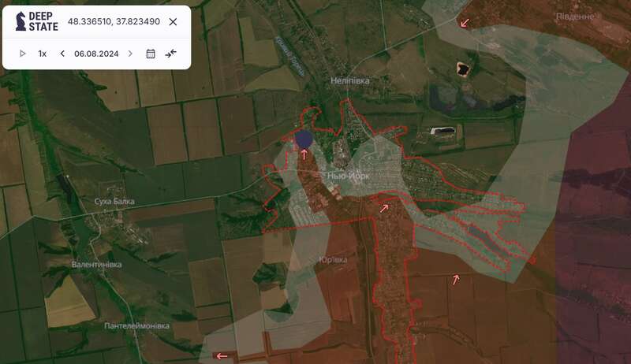The height and width of the screenshot is (364, 631).
Task: Close the coordinates panel
Action: tap(174, 21)
